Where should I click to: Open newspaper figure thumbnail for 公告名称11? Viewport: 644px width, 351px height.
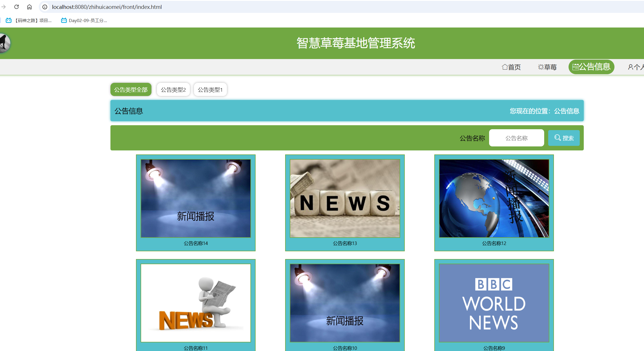pos(196,303)
